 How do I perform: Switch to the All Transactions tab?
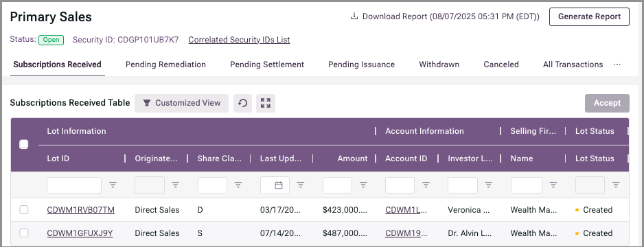coord(573,64)
